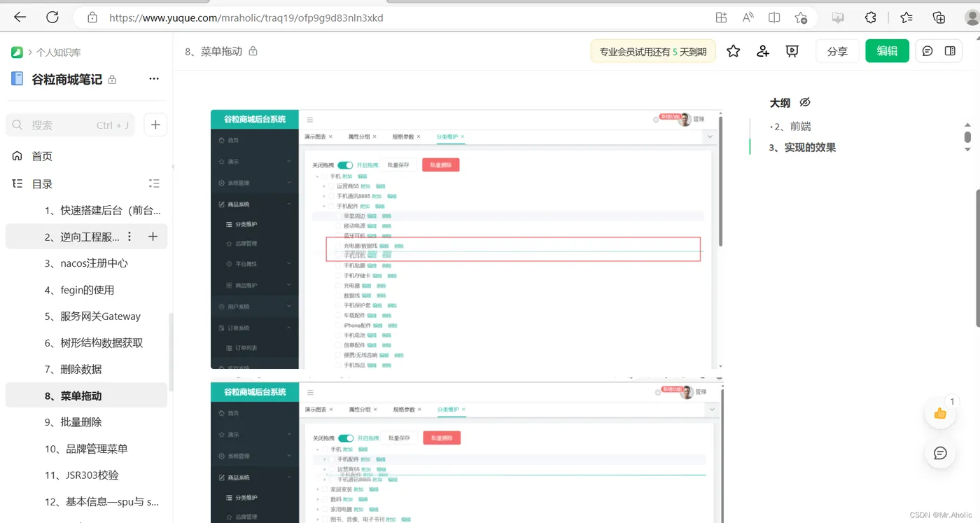Toggle collapse-all icon beside 目录
Viewport: 980px width, 523px height.
(155, 183)
